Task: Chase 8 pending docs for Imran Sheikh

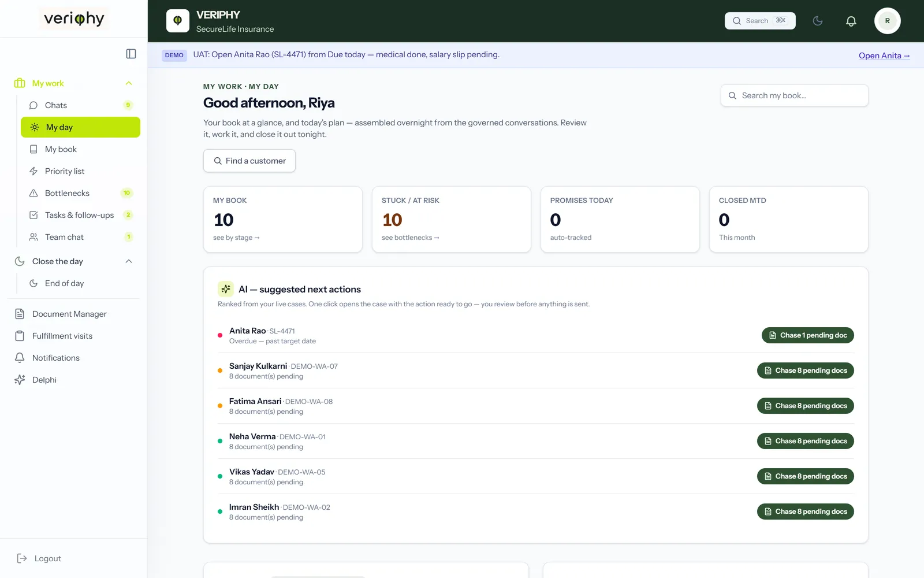Action: (x=806, y=512)
